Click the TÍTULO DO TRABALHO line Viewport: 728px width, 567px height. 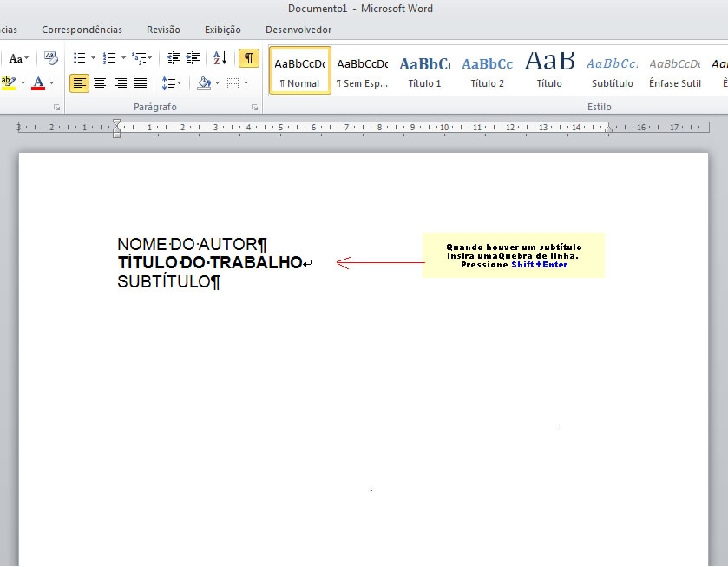click(214, 262)
